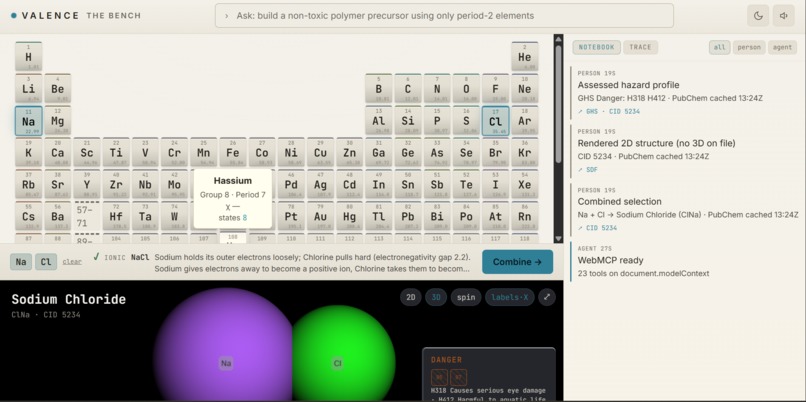
Task: Select the Gold (Au) element tile
Action: pyautogui.click(x=320, y=216)
